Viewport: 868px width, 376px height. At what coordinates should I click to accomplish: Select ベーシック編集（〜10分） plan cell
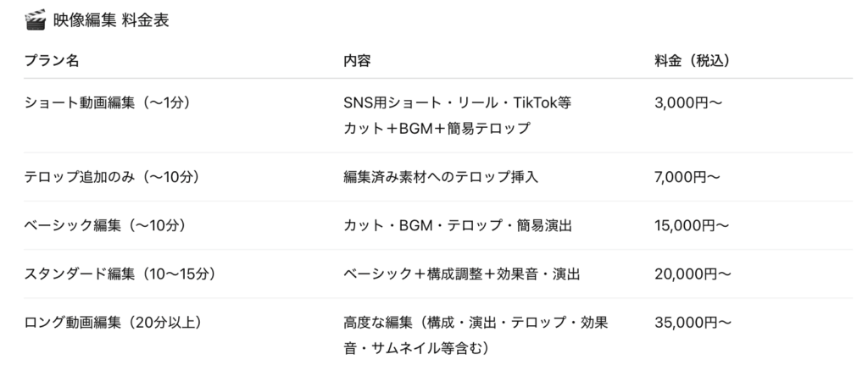[x=105, y=225]
